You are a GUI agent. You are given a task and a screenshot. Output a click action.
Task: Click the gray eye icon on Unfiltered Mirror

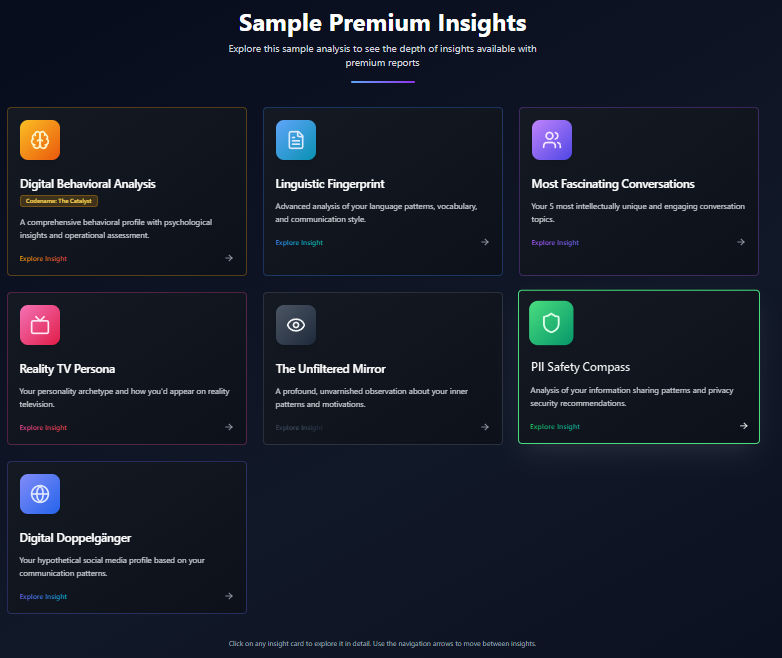296,325
